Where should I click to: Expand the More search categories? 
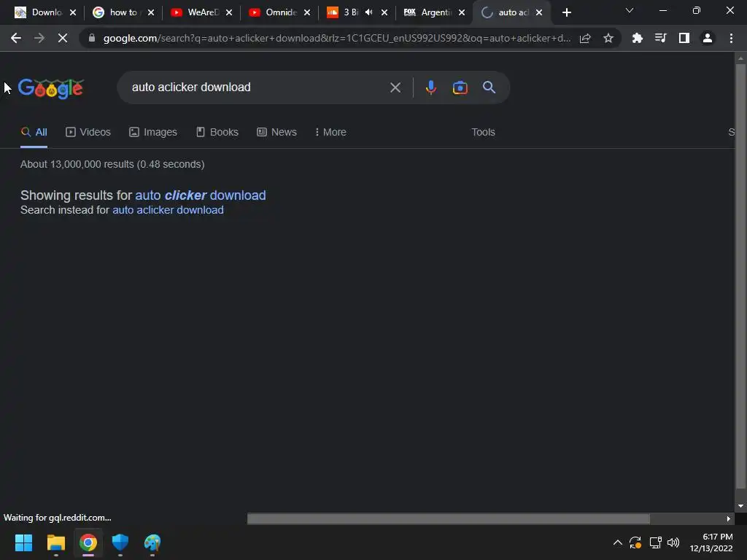(330, 133)
